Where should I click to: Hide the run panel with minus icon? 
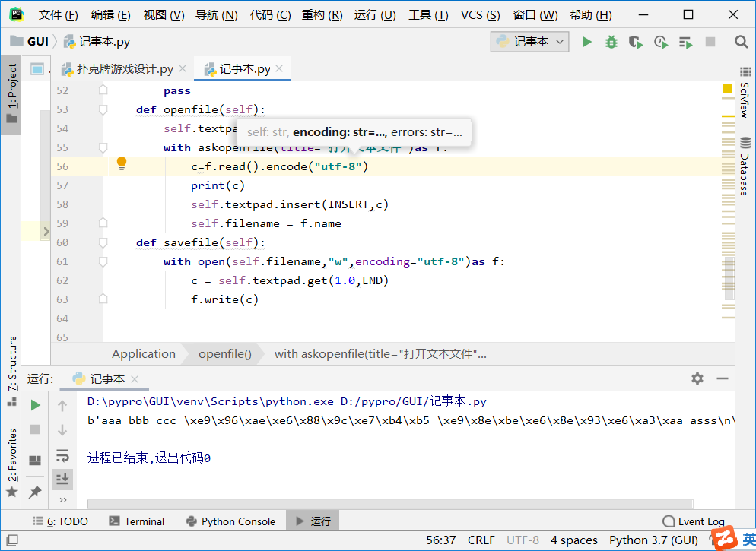(723, 378)
